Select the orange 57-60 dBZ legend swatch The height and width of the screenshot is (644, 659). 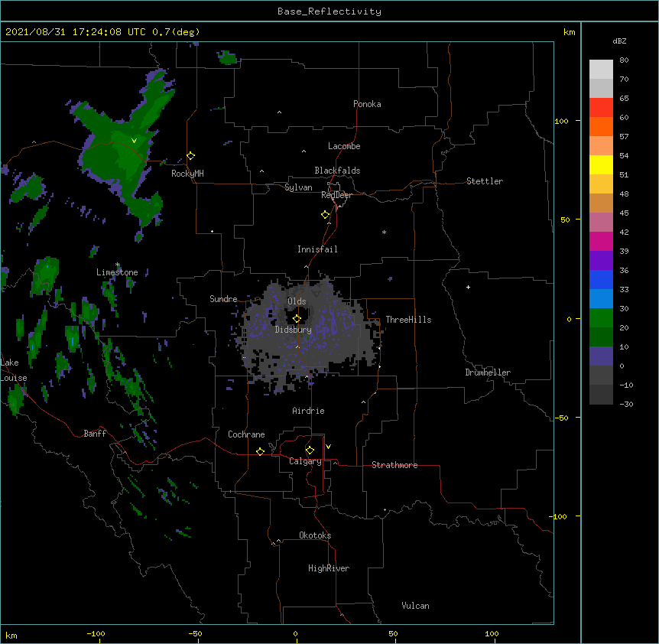pos(601,126)
